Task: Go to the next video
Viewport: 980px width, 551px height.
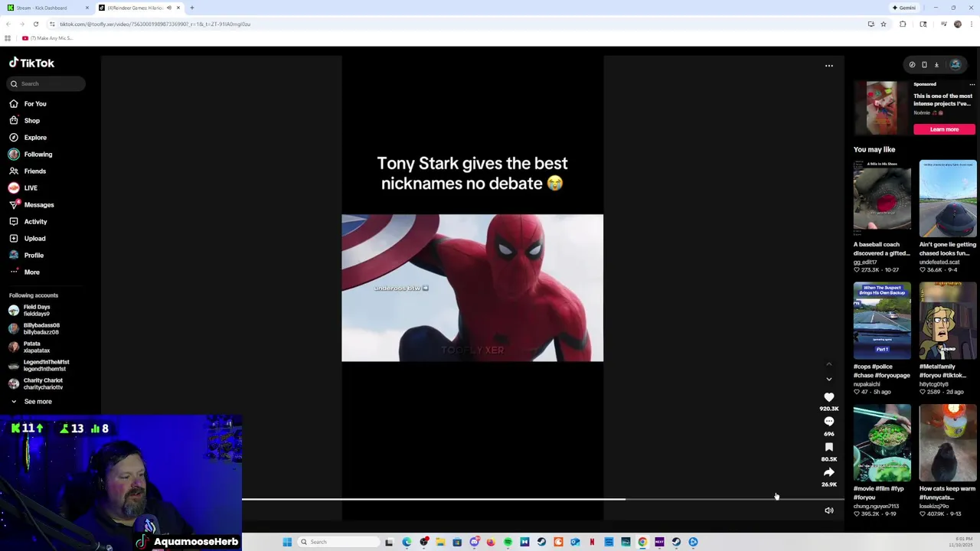Action: point(828,379)
